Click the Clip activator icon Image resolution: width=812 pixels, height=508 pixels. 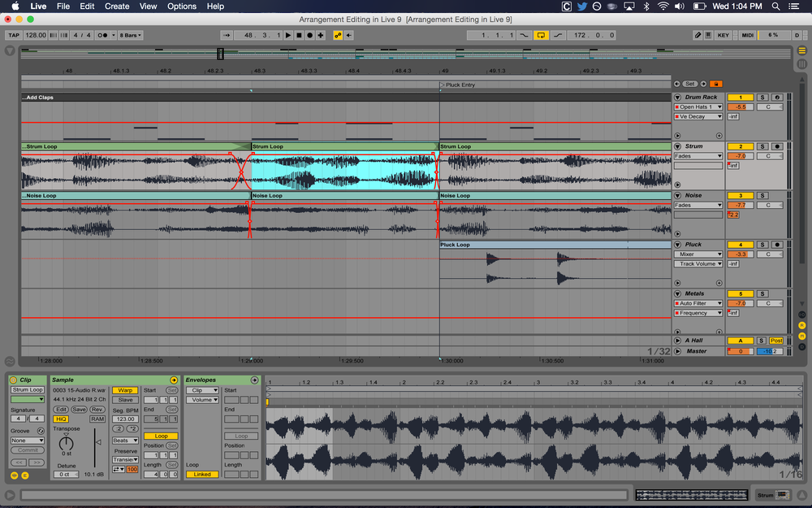(x=14, y=380)
